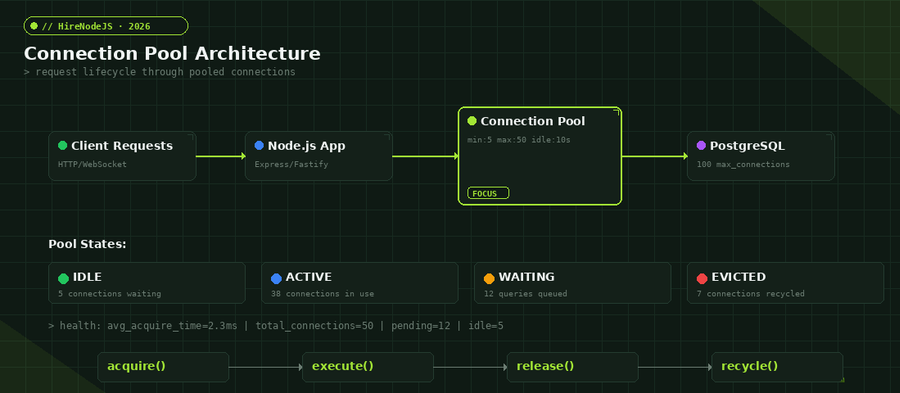Viewport: 900px width, 393px height.
Task: Select the PostgreSQL node card
Action: [761, 156]
